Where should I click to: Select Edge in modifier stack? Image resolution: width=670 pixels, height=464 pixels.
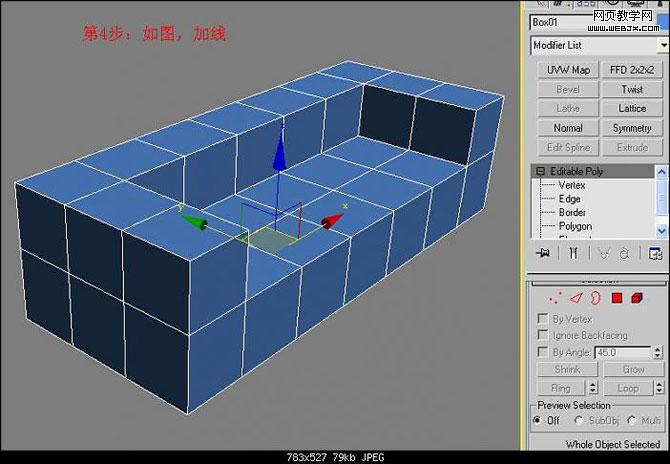(570, 199)
